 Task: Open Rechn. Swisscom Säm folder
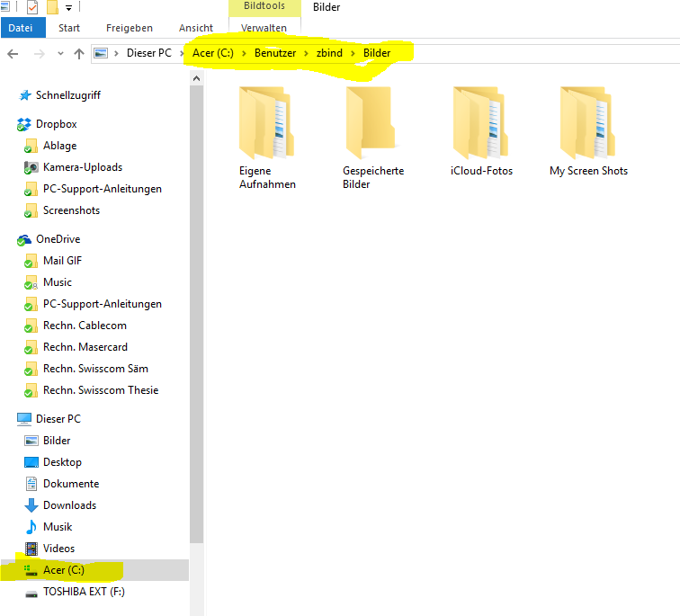click(x=96, y=370)
